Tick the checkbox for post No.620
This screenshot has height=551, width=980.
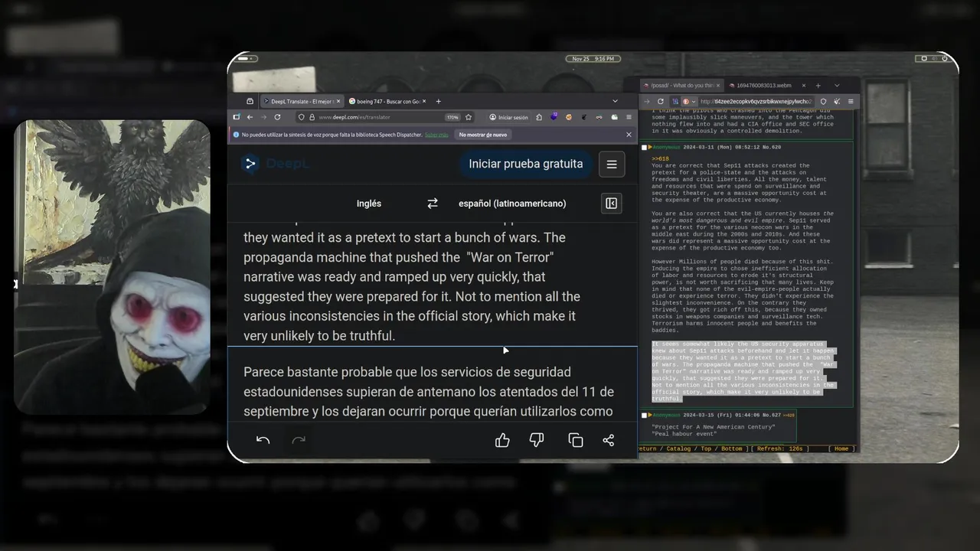645,147
